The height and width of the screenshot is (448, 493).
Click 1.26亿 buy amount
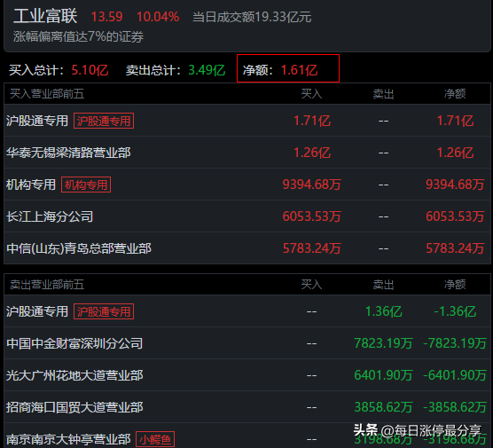[x=312, y=153]
